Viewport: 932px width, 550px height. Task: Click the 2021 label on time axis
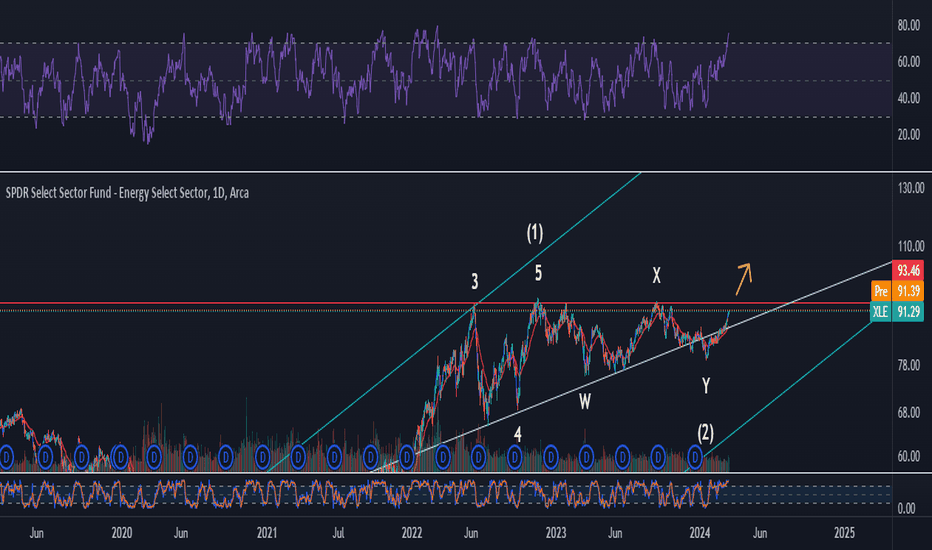pyautogui.click(x=267, y=533)
